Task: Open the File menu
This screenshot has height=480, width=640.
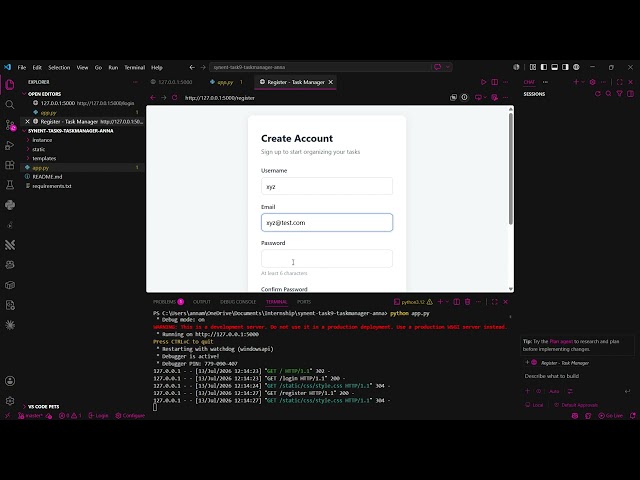Action: click(x=22, y=67)
